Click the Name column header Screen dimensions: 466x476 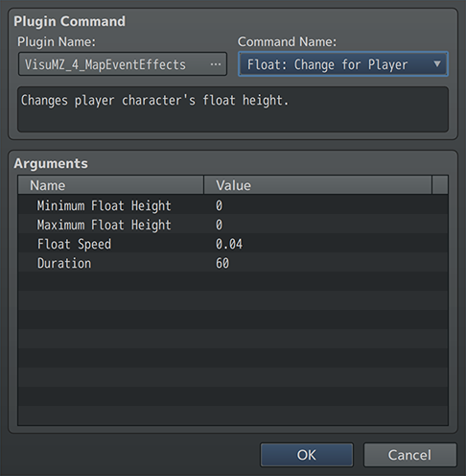[x=111, y=185]
